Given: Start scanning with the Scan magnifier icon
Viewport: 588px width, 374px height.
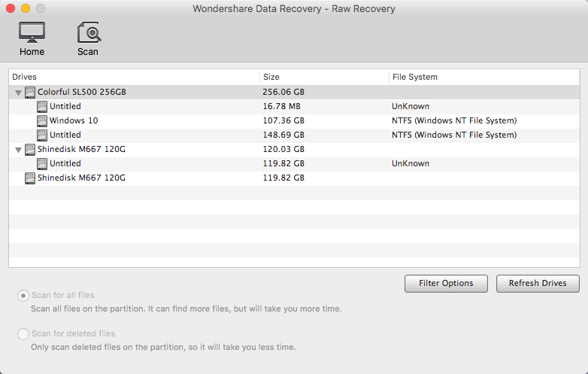Looking at the screenshot, I should point(89,32).
